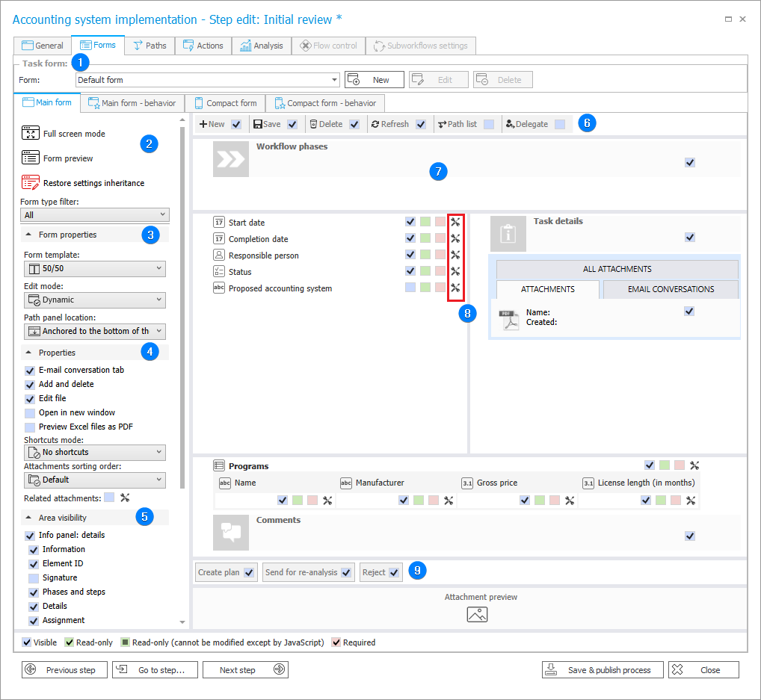
Task: Enable Signature visibility checkbox
Action: (34, 578)
